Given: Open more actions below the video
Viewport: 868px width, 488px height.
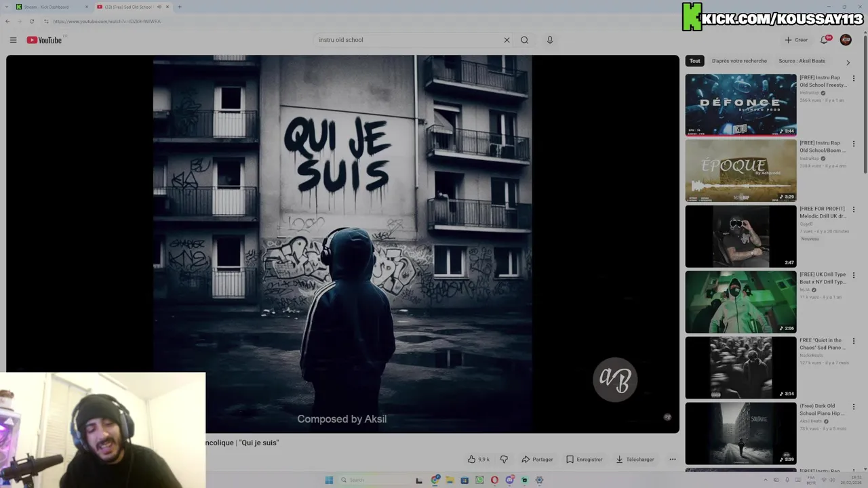Looking at the screenshot, I should [673, 460].
